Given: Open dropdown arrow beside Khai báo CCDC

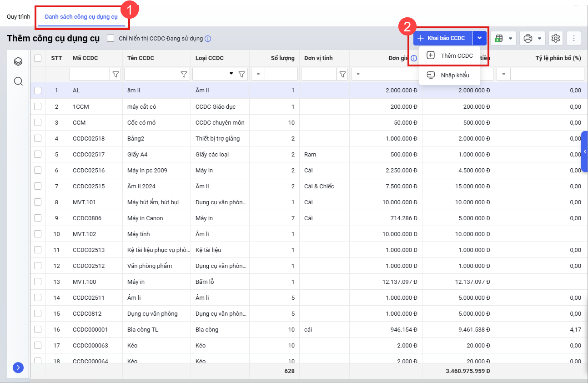Looking at the screenshot, I should pos(479,38).
